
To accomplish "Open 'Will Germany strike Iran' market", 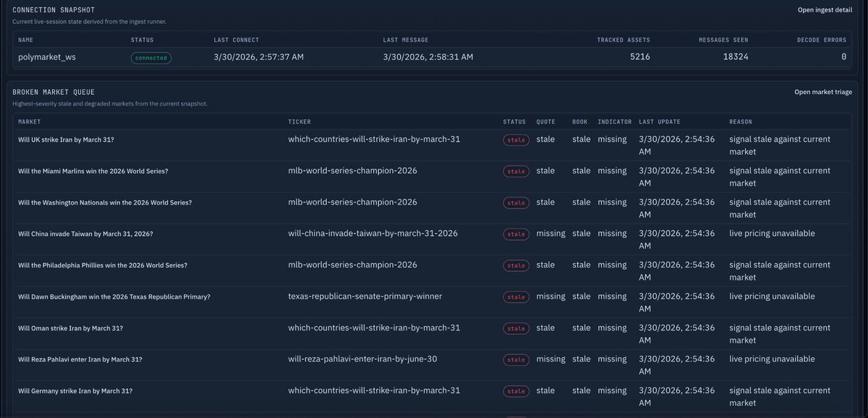I will click(75, 391).
